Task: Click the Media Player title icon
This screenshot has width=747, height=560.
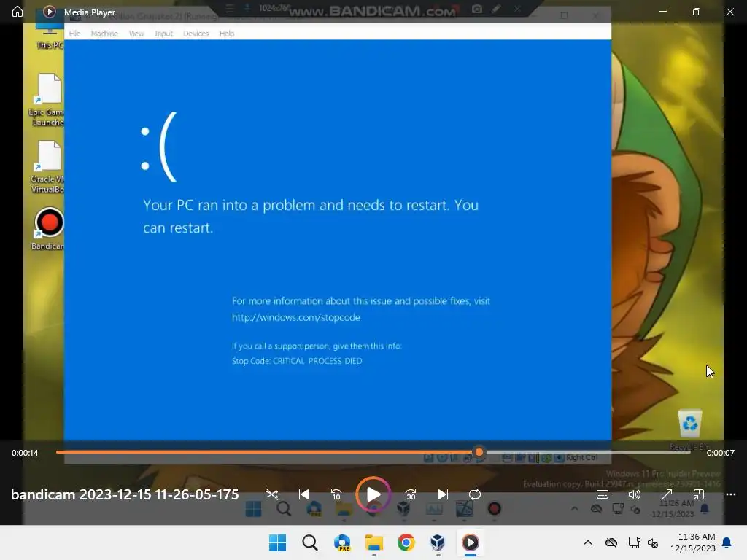Action: (x=49, y=12)
